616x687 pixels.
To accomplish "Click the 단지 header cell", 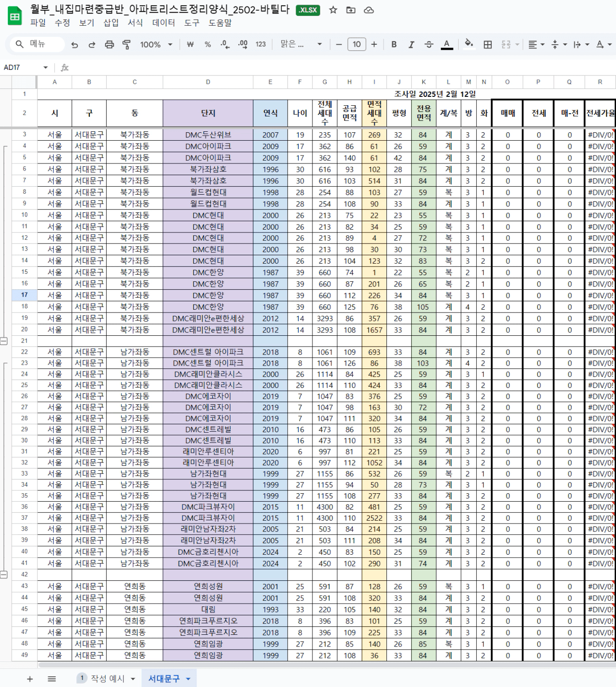I will pyautogui.click(x=208, y=113).
